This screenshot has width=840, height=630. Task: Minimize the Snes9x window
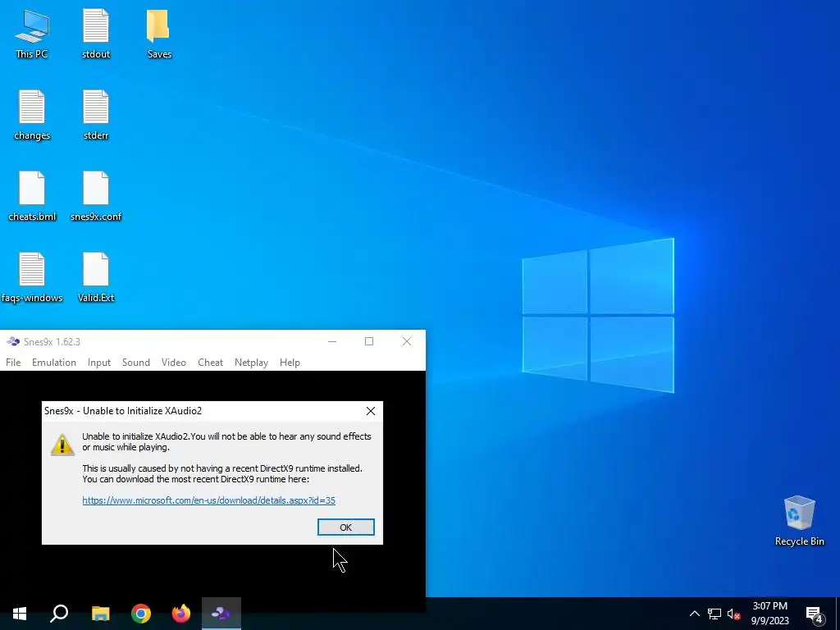click(332, 342)
